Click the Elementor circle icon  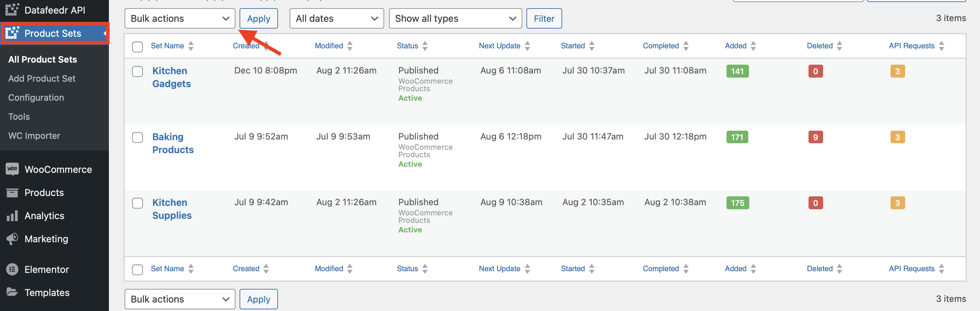[x=12, y=269]
